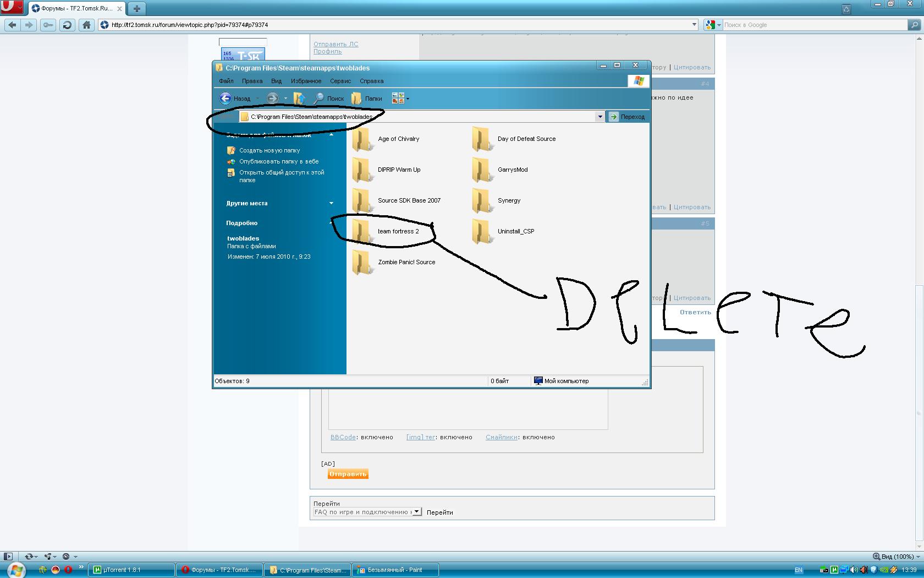Select the Age of Chivalry folder
The height and width of the screenshot is (578, 924).
click(386, 139)
